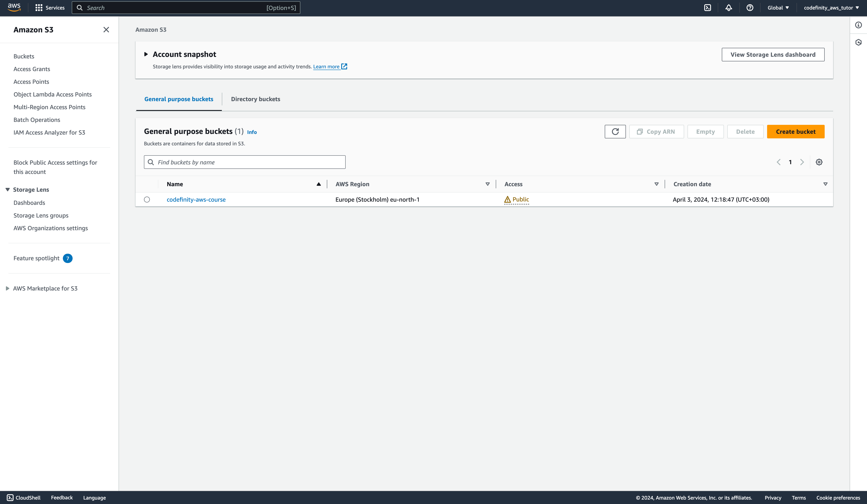Collapse the Storage Lens sidebar group
867x504 pixels.
click(x=8, y=190)
